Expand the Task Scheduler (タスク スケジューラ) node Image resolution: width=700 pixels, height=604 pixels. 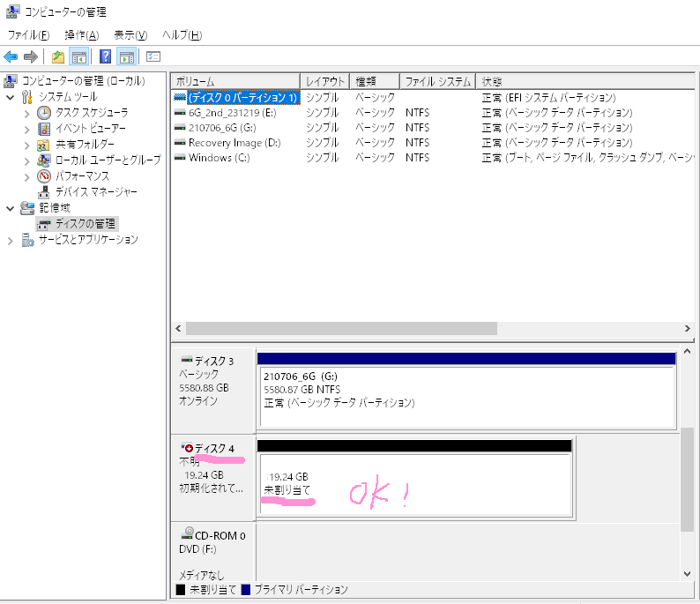(x=26, y=114)
